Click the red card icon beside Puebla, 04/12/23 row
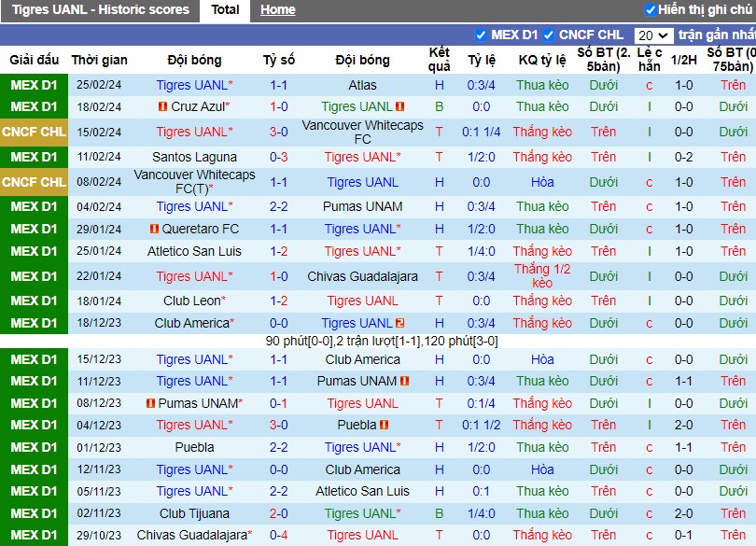The height and width of the screenshot is (546, 756). [384, 425]
